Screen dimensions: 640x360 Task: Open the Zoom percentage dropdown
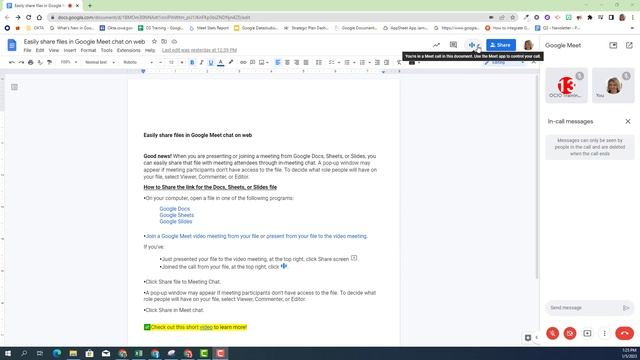click(x=69, y=62)
